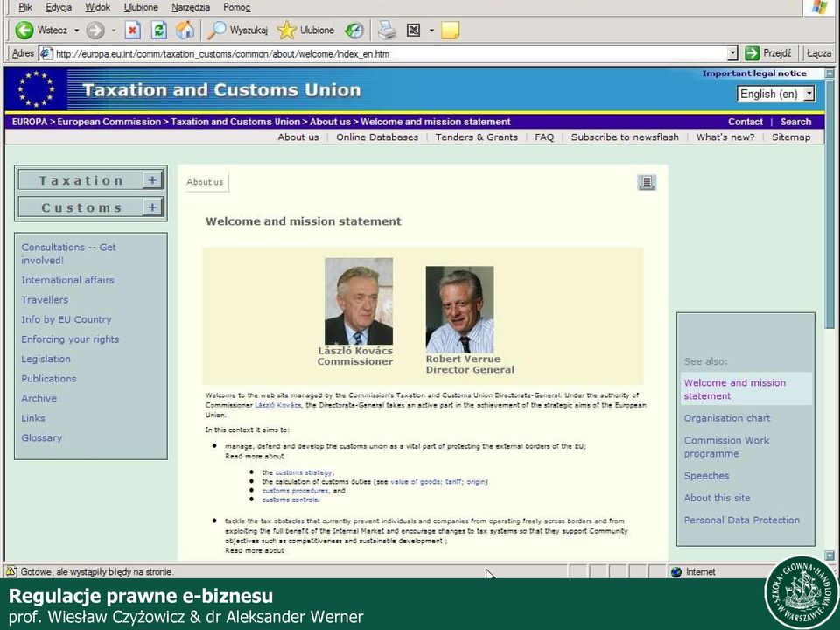Open the Ulubione menu in the menu bar

tap(141, 7)
